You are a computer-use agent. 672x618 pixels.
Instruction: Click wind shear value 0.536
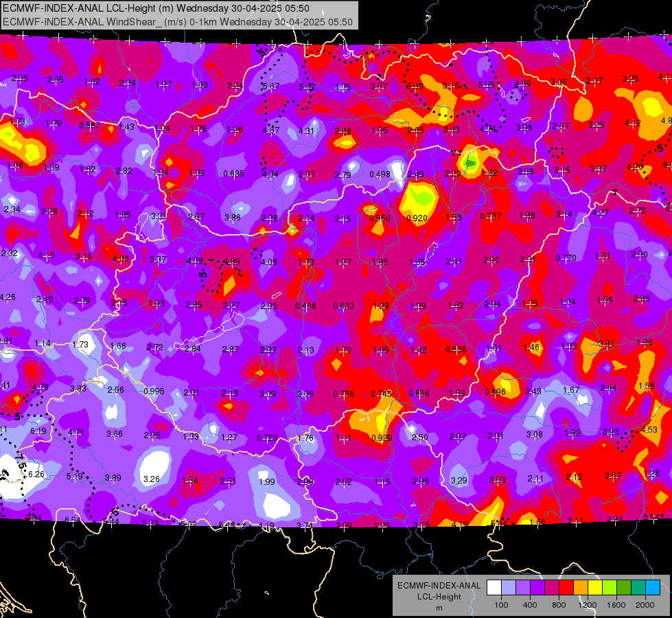point(456,350)
